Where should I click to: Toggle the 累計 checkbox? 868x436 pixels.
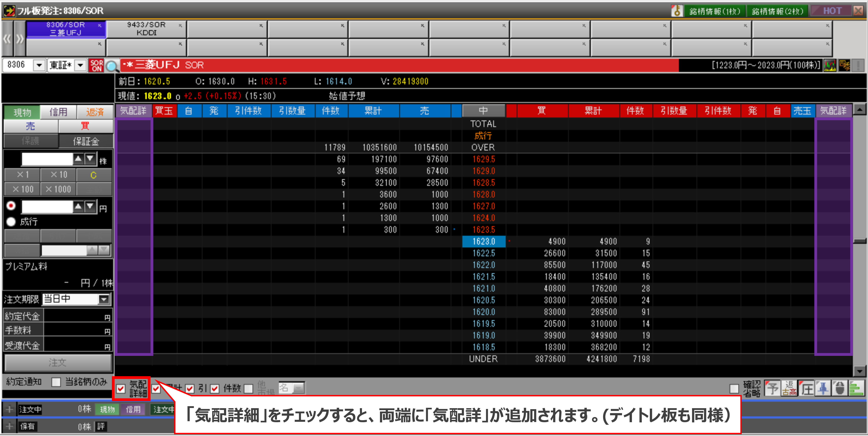pyautogui.click(x=156, y=389)
